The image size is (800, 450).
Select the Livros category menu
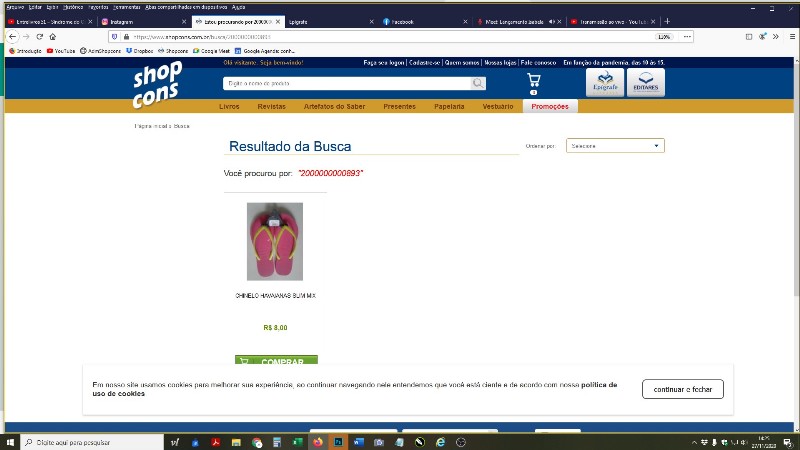point(229,106)
